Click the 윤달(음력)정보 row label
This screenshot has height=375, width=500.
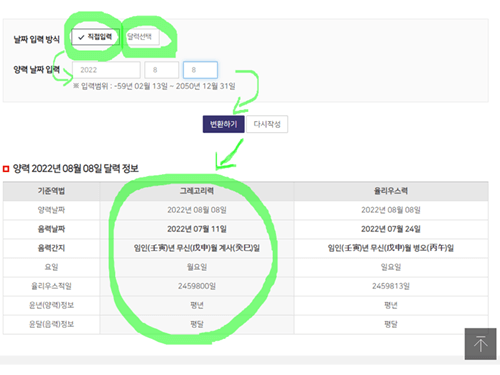(x=51, y=324)
